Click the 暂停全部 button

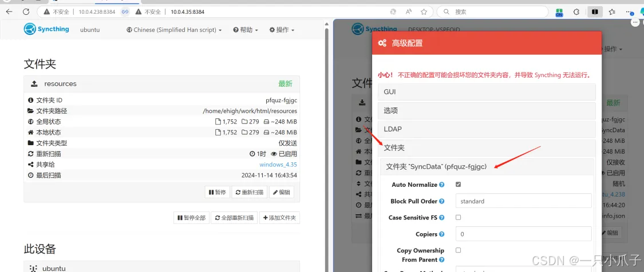tap(191, 218)
